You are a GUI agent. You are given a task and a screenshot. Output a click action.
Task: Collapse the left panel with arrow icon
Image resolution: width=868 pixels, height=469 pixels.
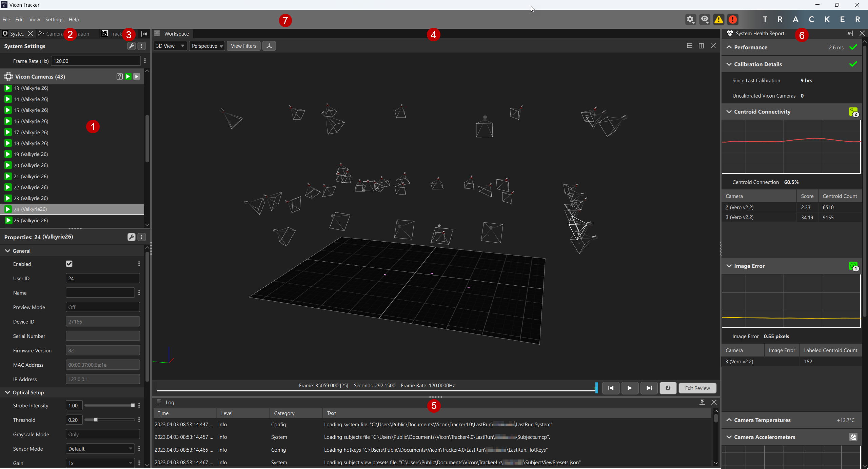click(x=144, y=34)
